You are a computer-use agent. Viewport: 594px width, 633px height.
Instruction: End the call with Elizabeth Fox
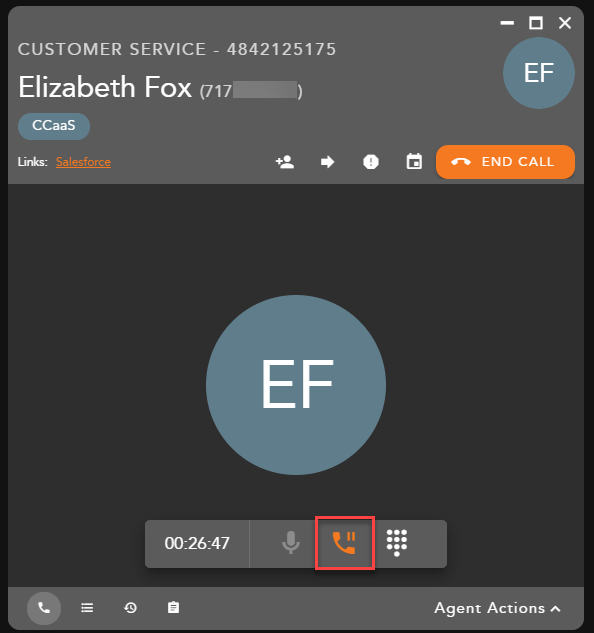coord(505,162)
